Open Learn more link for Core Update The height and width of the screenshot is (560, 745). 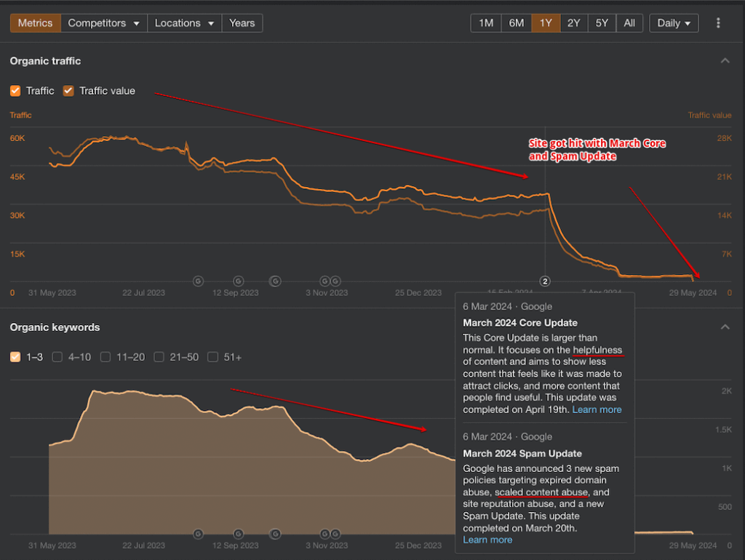pyautogui.click(x=597, y=409)
